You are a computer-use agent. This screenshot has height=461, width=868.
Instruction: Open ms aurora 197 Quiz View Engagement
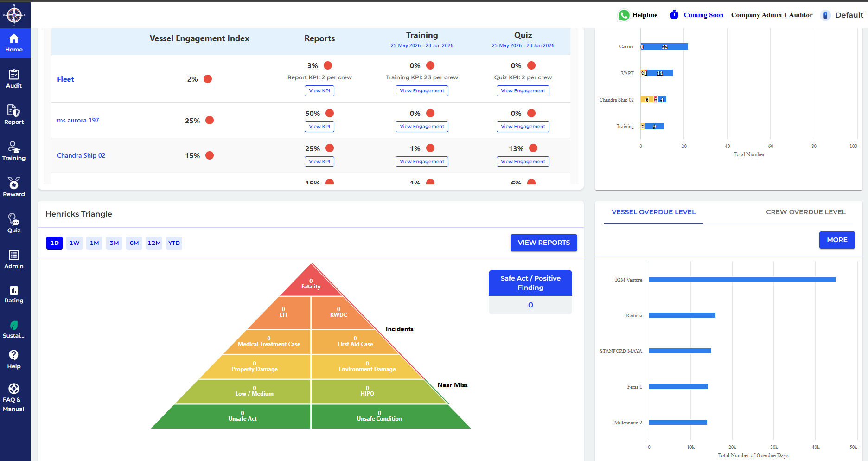tap(523, 127)
